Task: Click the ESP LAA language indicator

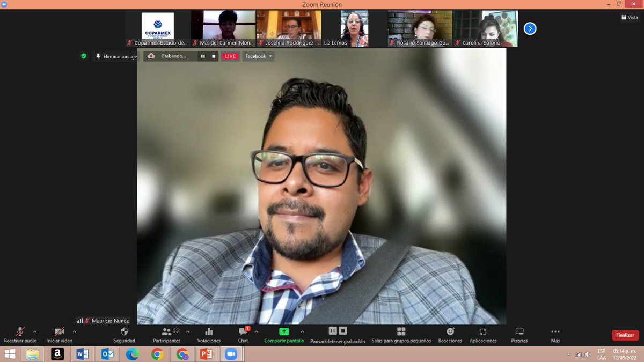Action: point(602,354)
